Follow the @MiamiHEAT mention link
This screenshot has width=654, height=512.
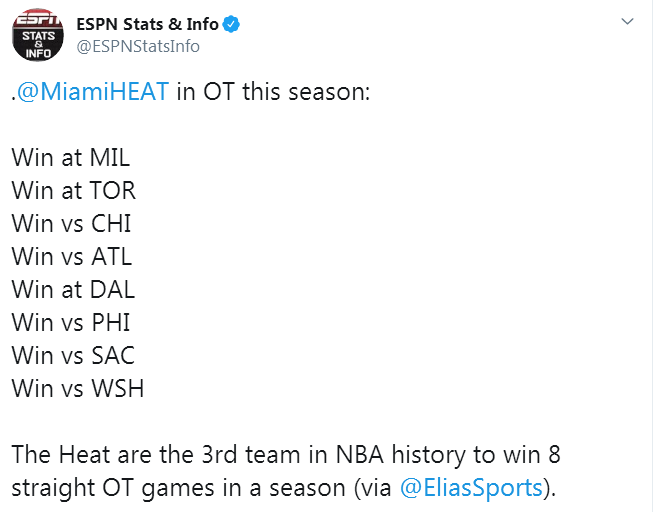click(x=93, y=91)
